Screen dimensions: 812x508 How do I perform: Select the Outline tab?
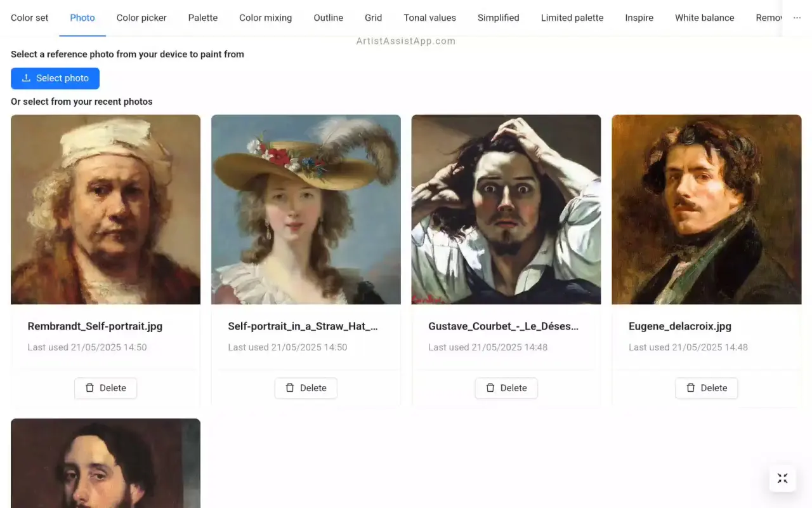click(x=329, y=18)
